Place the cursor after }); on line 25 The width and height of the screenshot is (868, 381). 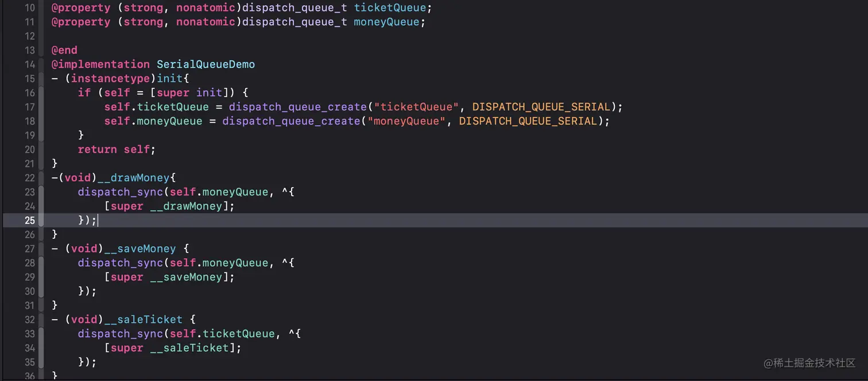click(x=98, y=220)
